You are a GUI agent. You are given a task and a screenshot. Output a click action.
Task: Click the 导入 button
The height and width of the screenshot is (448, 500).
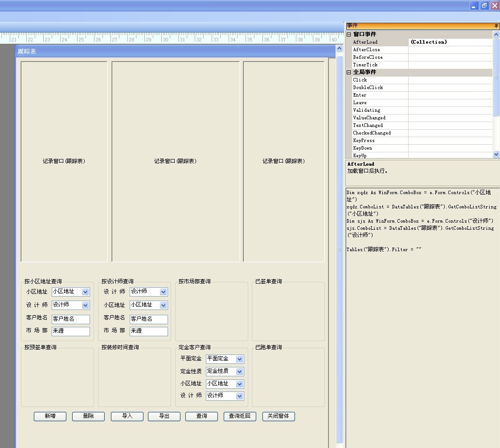tap(127, 416)
